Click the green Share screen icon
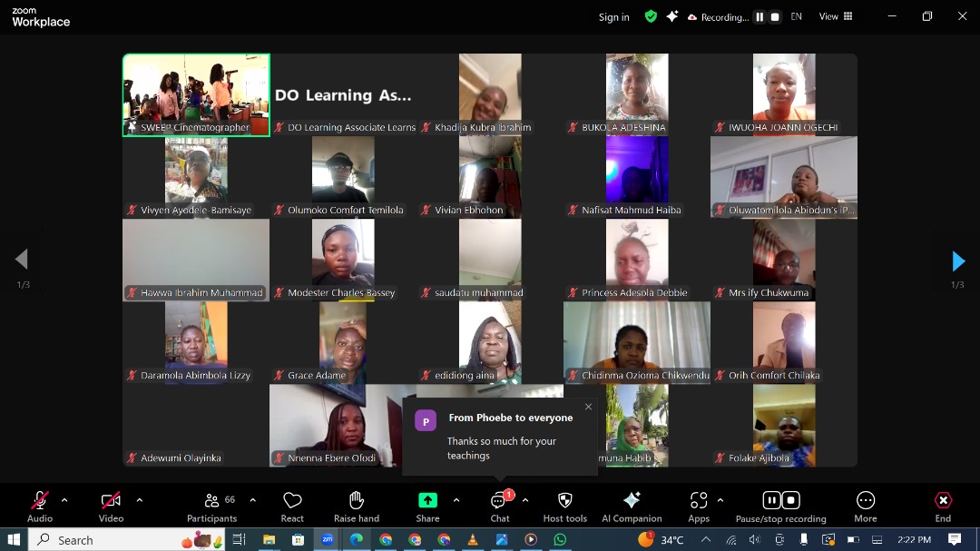 pos(427,501)
